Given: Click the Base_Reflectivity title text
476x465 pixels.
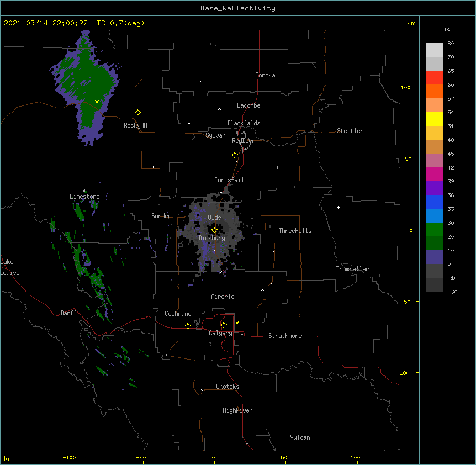Looking at the screenshot, I should (x=238, y=8).
